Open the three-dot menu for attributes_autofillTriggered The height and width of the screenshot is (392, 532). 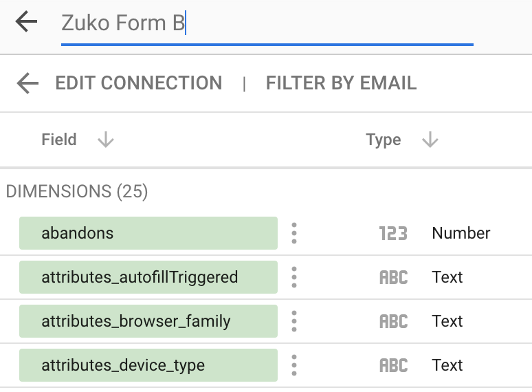294,277
